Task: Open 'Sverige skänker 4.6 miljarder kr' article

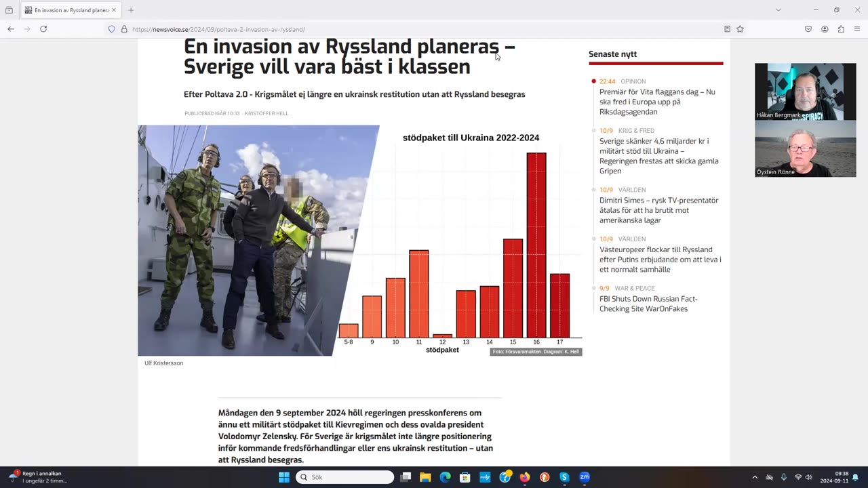Action: coord(658,156)
